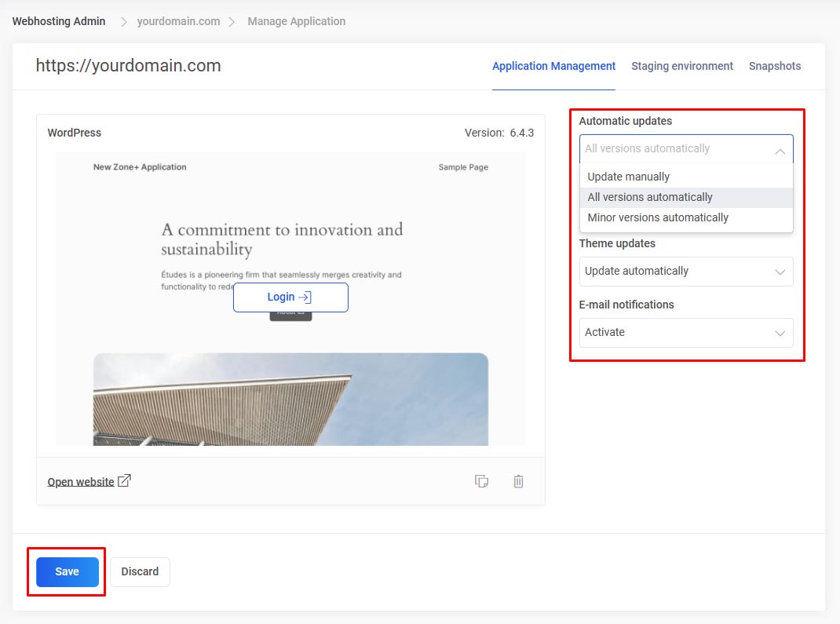Click the trash delete application icon
The width and height of the screenshot is (840, 624).
coord(518,481)
